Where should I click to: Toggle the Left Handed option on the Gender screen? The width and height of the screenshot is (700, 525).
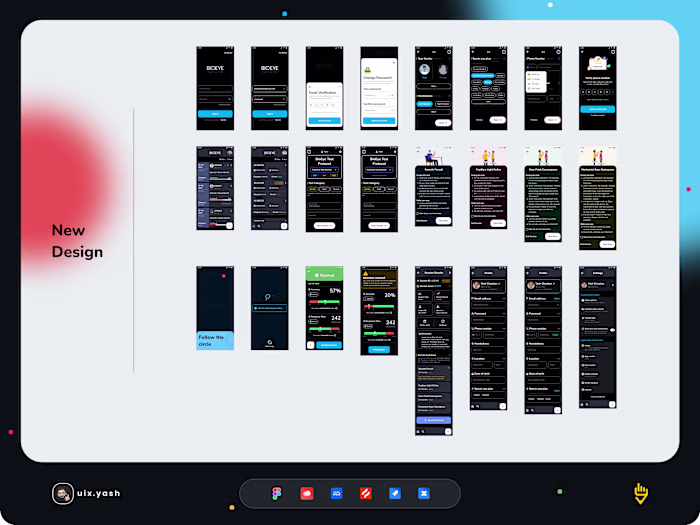(425, 104)
